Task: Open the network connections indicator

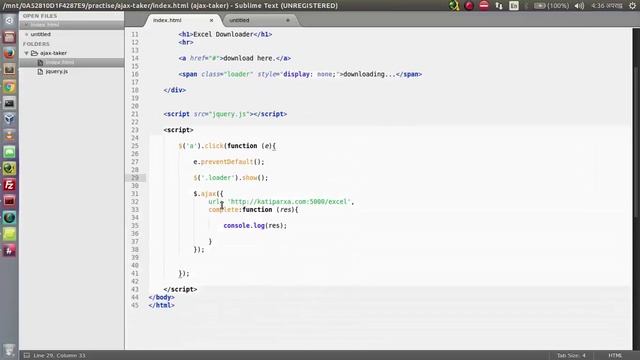Action: [x=499, y=6]
